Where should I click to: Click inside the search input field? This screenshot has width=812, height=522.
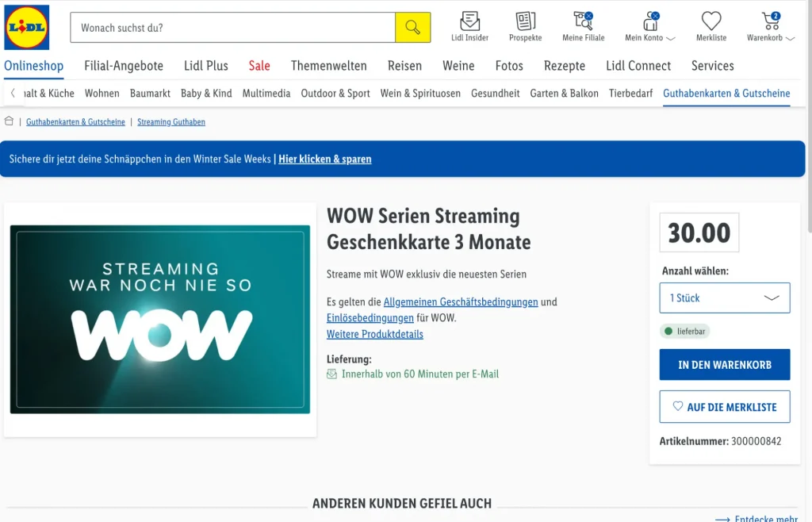tap(232, 28)
